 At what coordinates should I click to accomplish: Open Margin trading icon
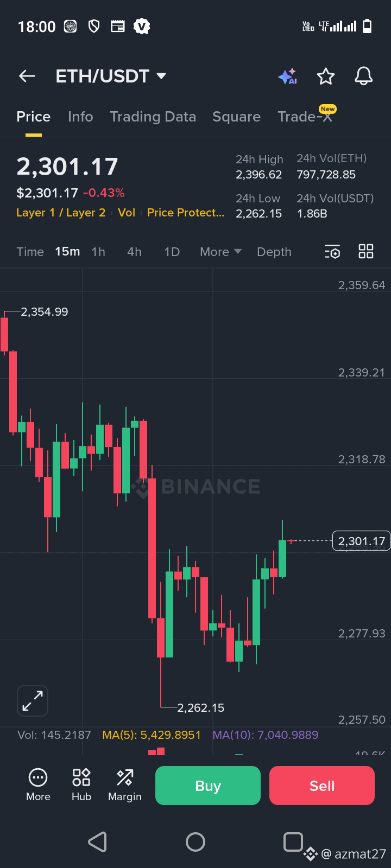point(125,784)
